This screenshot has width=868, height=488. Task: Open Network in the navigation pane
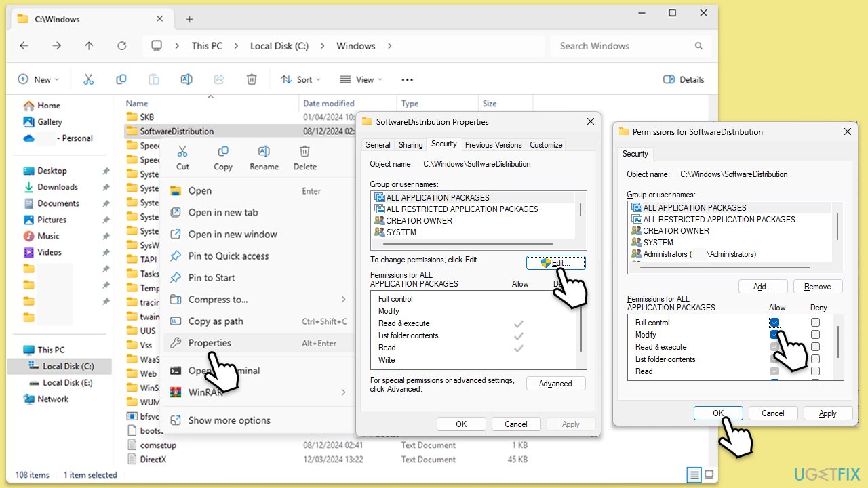[46, 399]
